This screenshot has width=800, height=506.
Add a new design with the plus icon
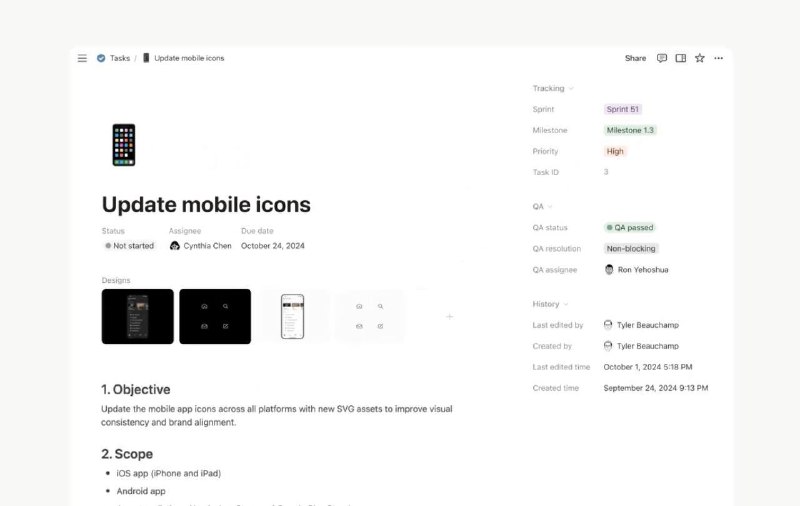pyautogui.click(x=449, y=317)
